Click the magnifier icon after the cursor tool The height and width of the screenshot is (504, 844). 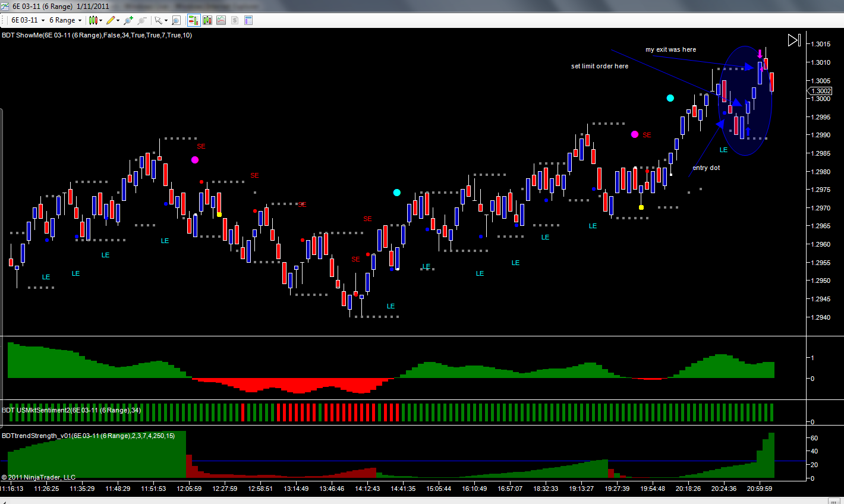tap(176, 20)
